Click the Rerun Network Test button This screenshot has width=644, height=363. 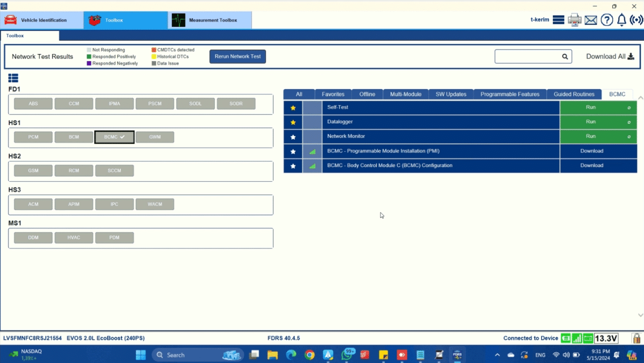[237, 57]
